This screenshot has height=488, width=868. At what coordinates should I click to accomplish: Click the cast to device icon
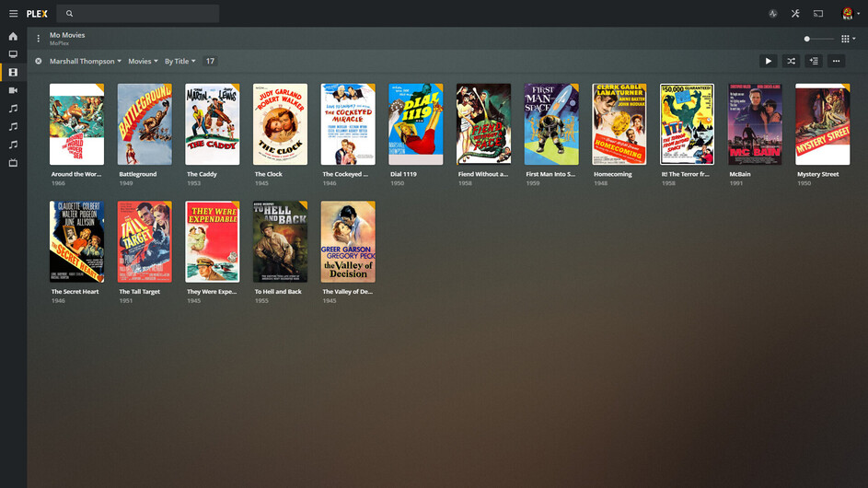818,14
